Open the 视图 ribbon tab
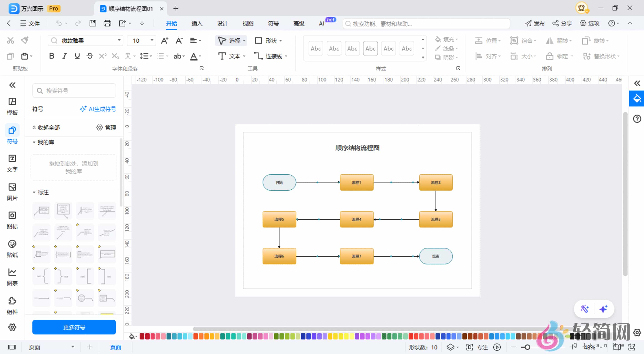644x354 pixels. 248,23
